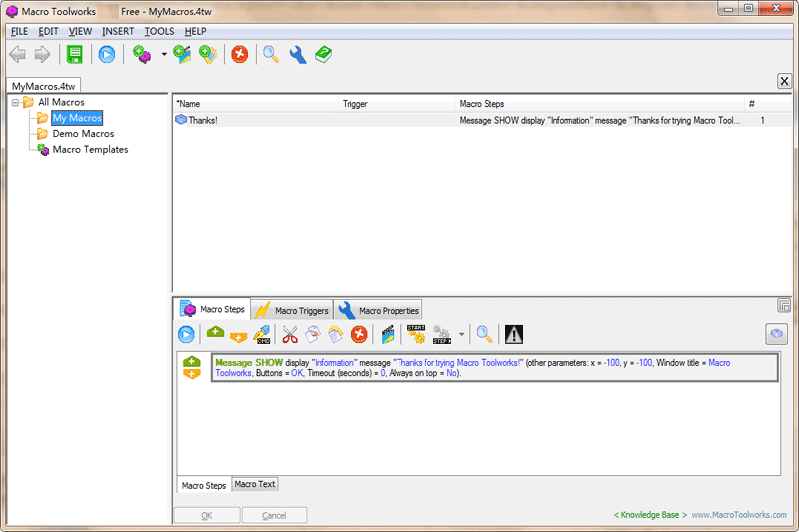
Task: Cut the step with the scissors icon
Action: point(290,335)
